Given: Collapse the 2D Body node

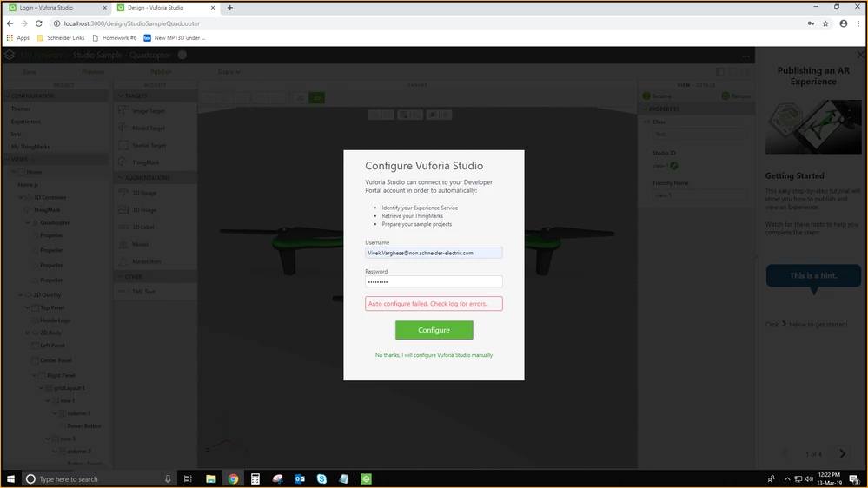Looking at the screenshot, I should [28, 333].
